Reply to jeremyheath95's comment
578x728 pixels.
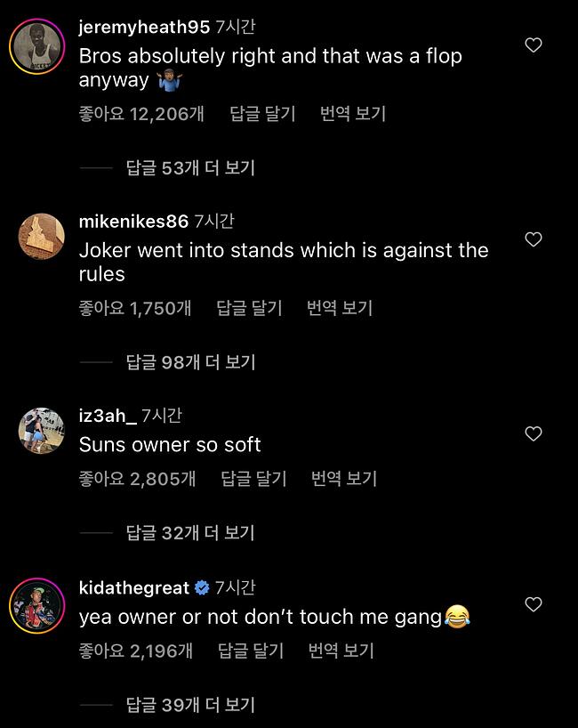pos(262,114)
